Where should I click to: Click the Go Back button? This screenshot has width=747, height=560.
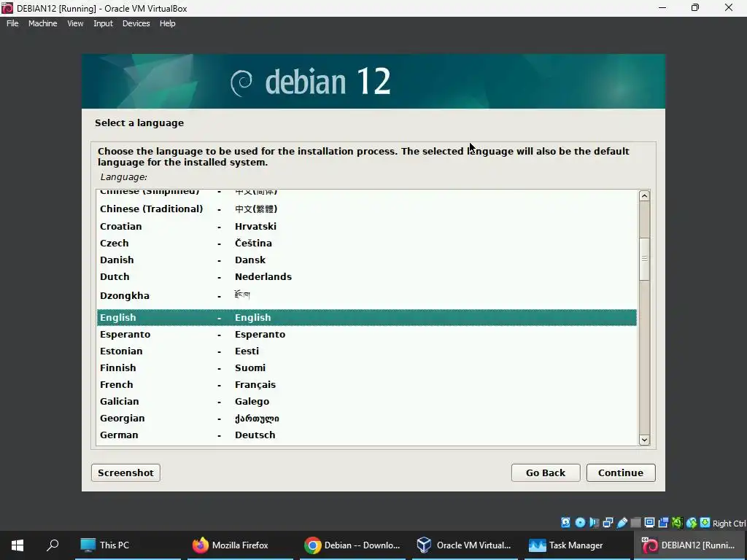pos(546,472)
